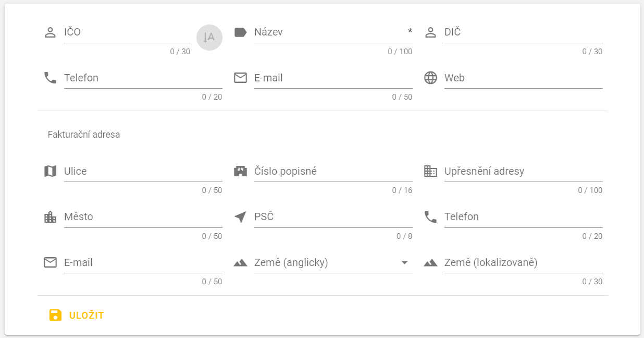Click the office building icon beside Upřesnění adresy
This screenshot has height=338, width=644.
pos(430,172)
